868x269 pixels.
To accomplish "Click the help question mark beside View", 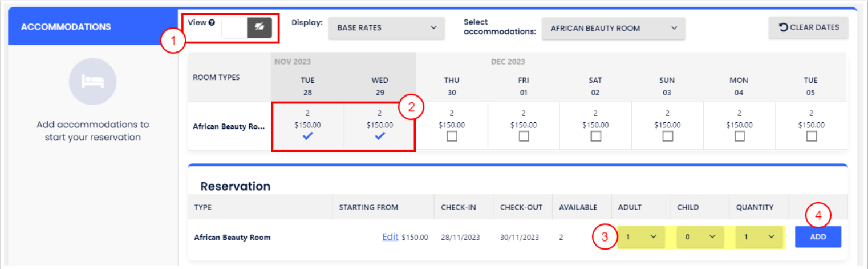I will [x=212, y=23].
